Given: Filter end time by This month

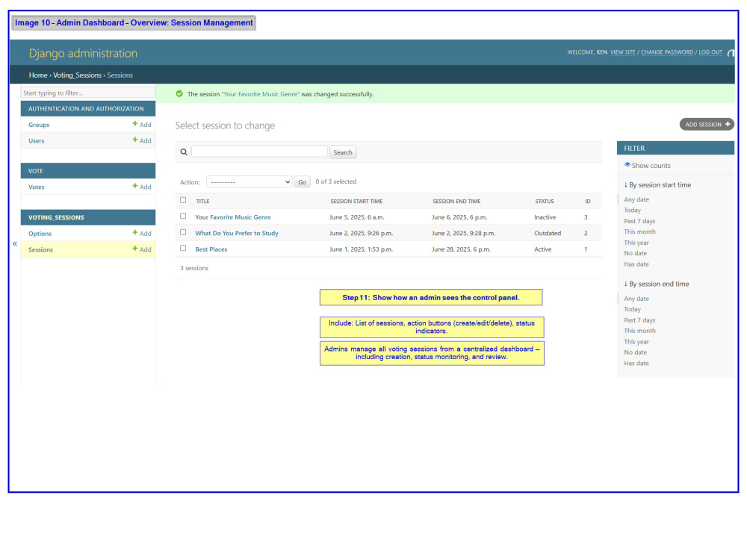Looking at the screenshot, I should tap(640, 331).
